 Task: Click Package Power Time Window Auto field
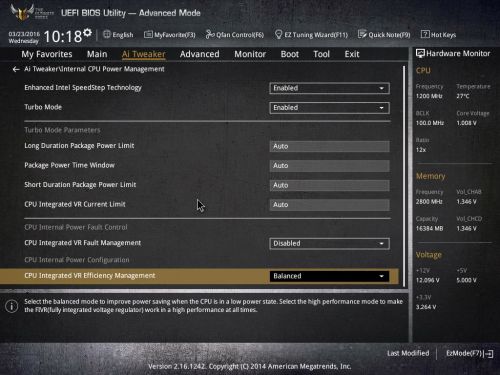[x=329, y=166]
